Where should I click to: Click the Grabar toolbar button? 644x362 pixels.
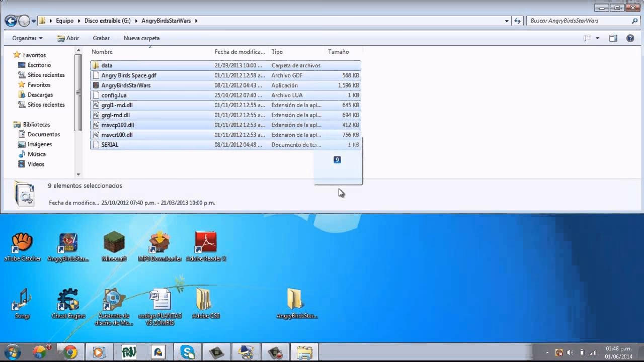click(x=101, y=38)
